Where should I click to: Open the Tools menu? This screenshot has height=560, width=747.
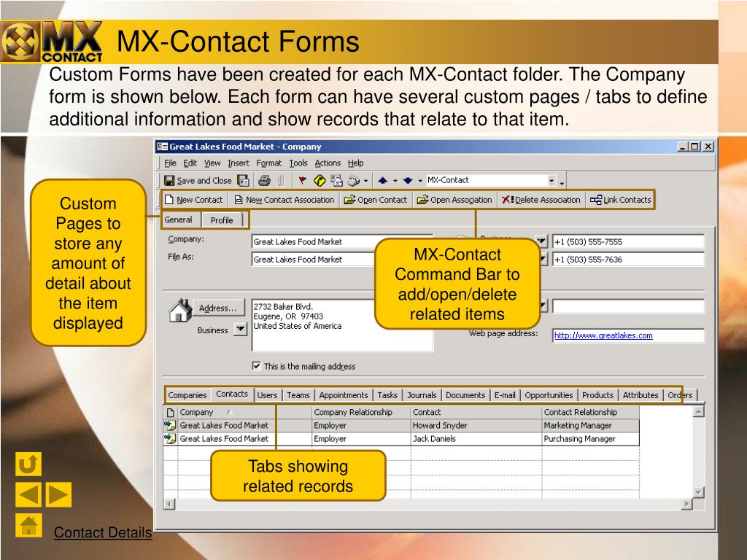(x=298, y=163)
